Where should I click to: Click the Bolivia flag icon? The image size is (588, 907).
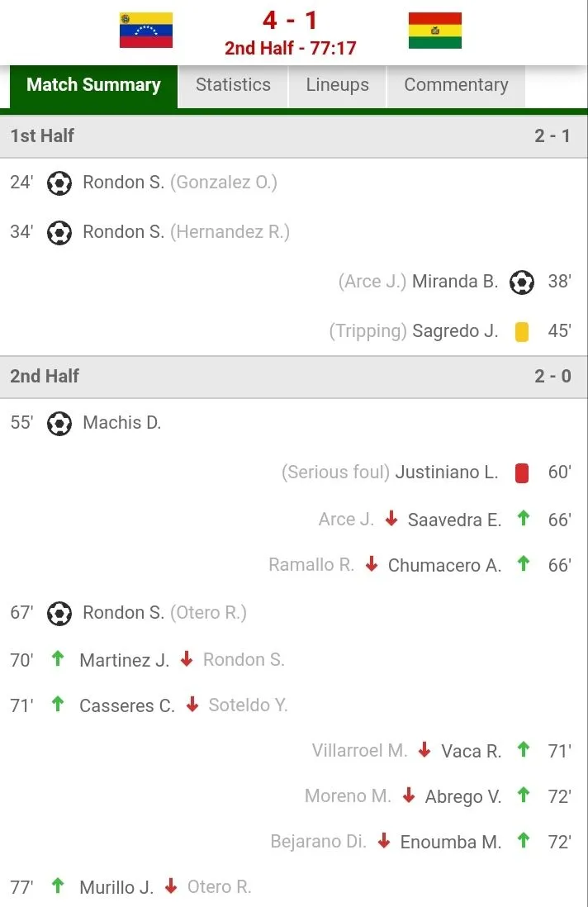435,30
